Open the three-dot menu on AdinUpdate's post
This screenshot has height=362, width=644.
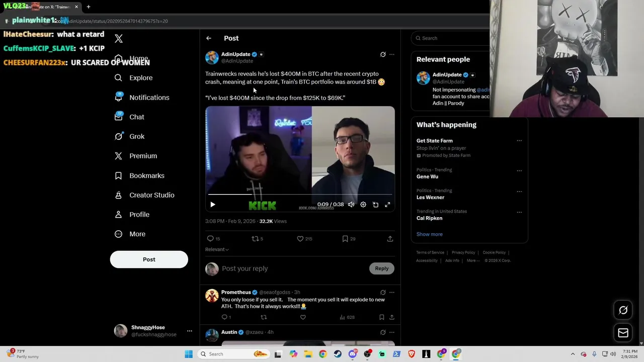[392, 54]
